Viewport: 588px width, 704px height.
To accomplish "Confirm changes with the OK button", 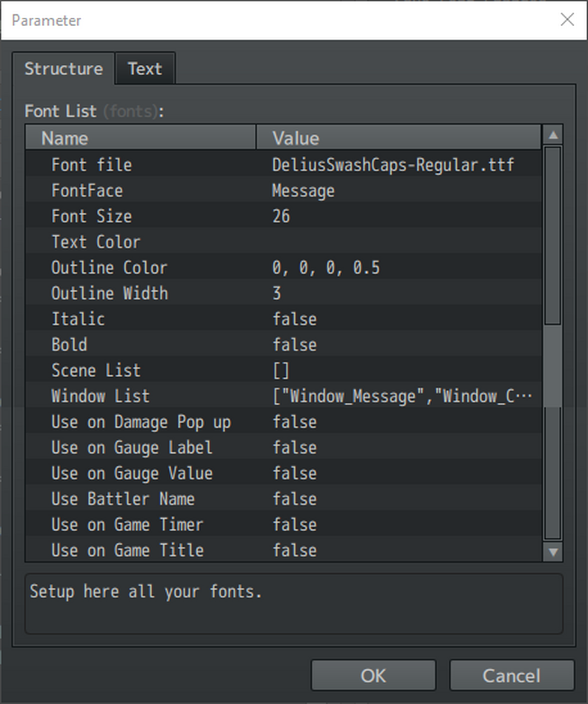I will pos(372,675).
